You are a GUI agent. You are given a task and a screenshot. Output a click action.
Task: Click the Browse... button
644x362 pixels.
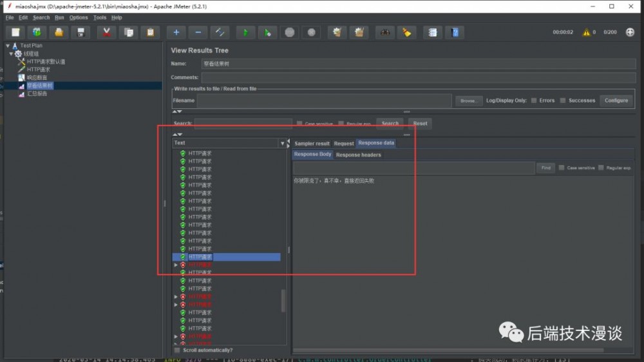point(468,101)
